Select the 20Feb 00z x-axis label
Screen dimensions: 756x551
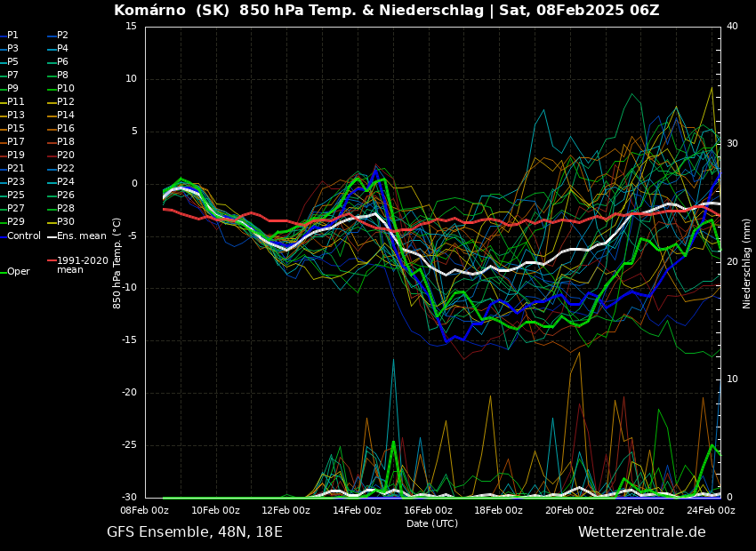tap(569, 510)
